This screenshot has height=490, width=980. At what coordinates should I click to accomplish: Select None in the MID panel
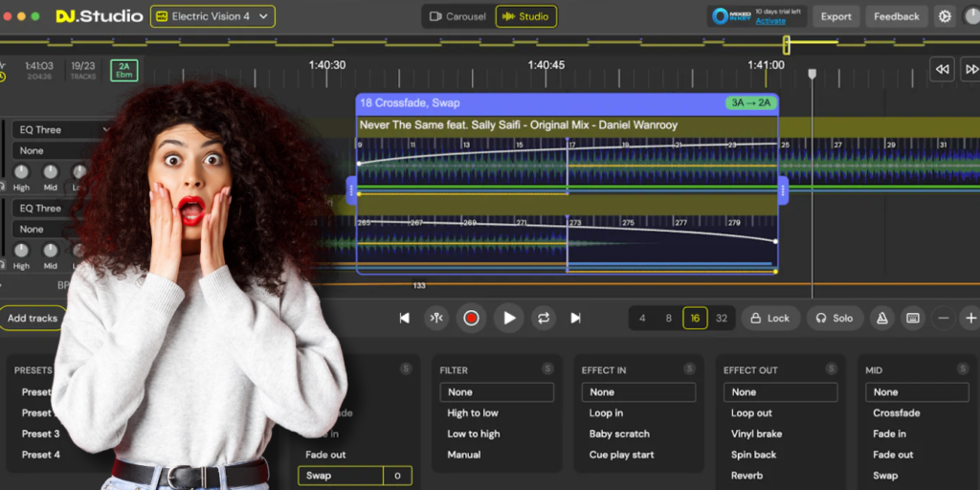[917, 391]
